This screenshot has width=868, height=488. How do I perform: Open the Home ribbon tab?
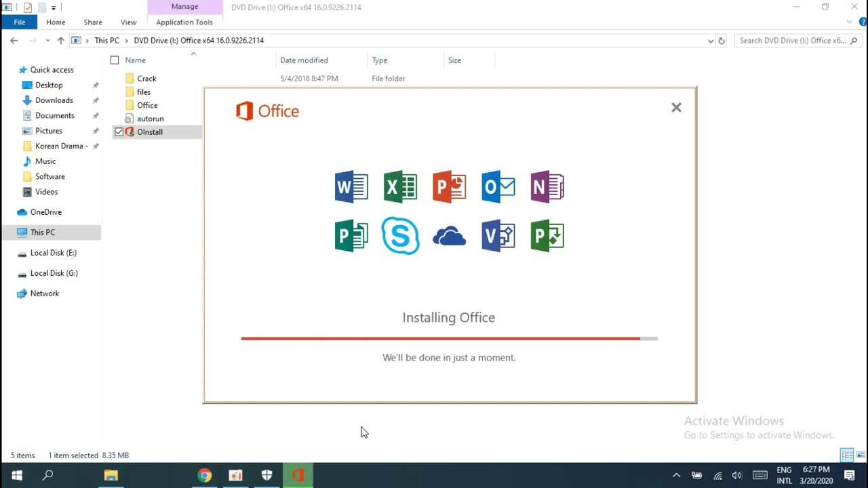(56, 22)
